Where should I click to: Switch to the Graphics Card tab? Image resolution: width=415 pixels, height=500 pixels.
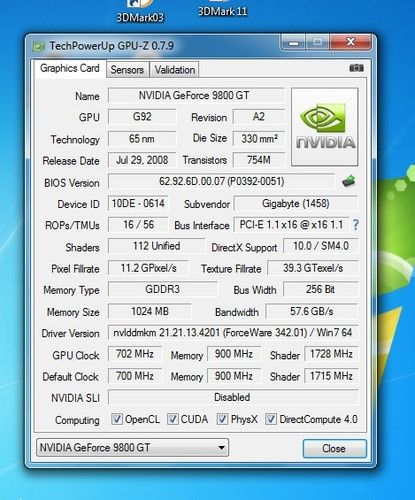coord(70,68)
